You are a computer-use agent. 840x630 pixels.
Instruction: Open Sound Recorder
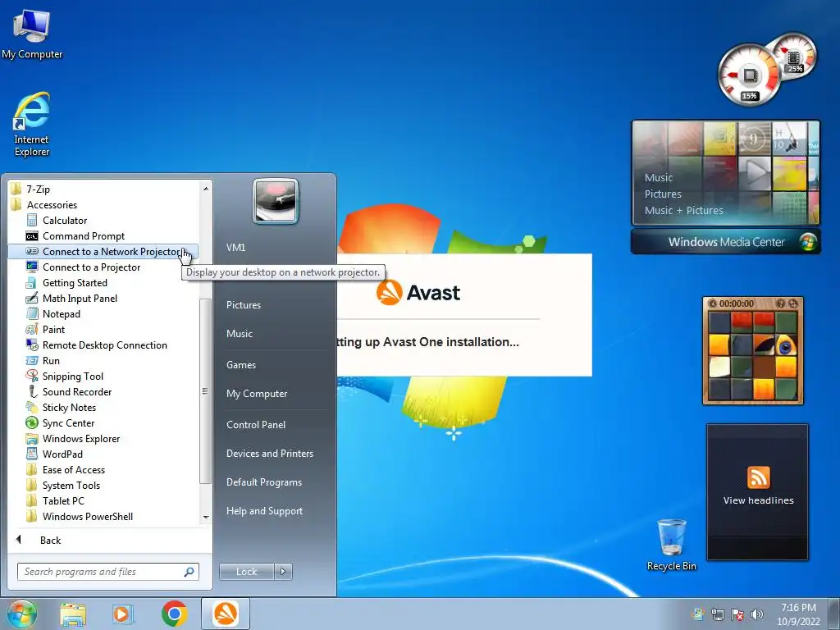(x=76, y=391)
